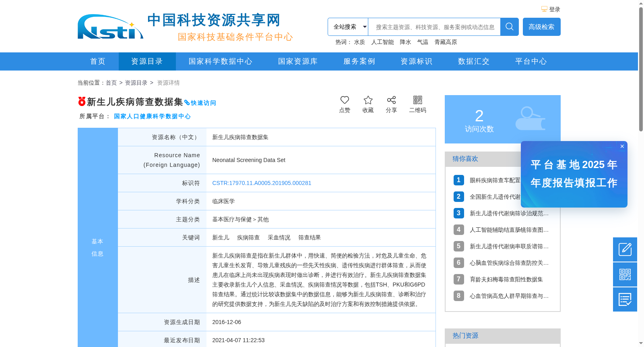Image resolution: width=644 pixels, height=347 pixels.
Task: Select the 资源目录 nav tab
Action: 147,61
